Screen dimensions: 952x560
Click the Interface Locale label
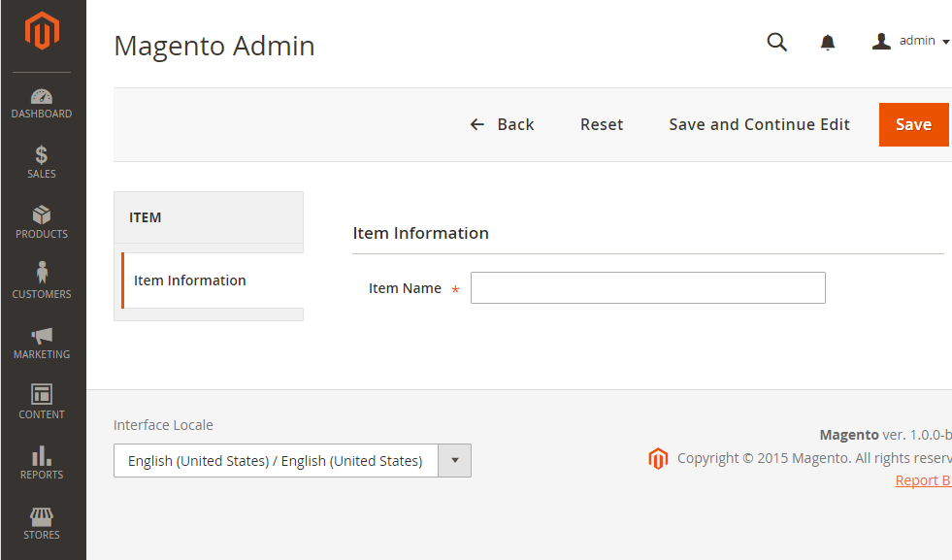163,425
